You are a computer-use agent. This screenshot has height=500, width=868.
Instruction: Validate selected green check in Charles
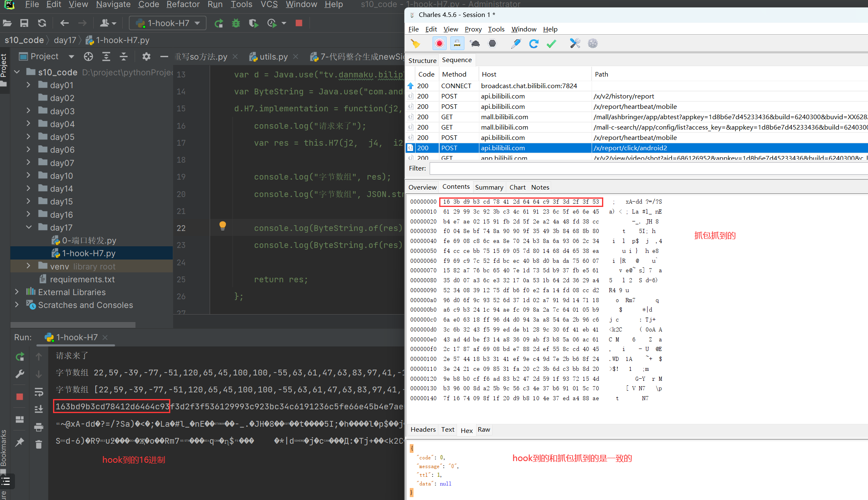coord(551,43)
